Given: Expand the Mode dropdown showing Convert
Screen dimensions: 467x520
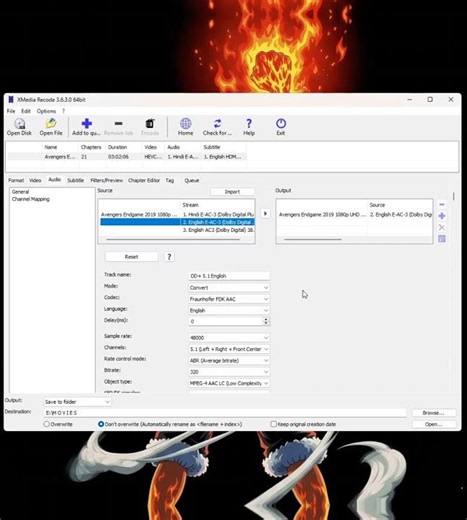Looking at the screenshot, I should (229, 288).
